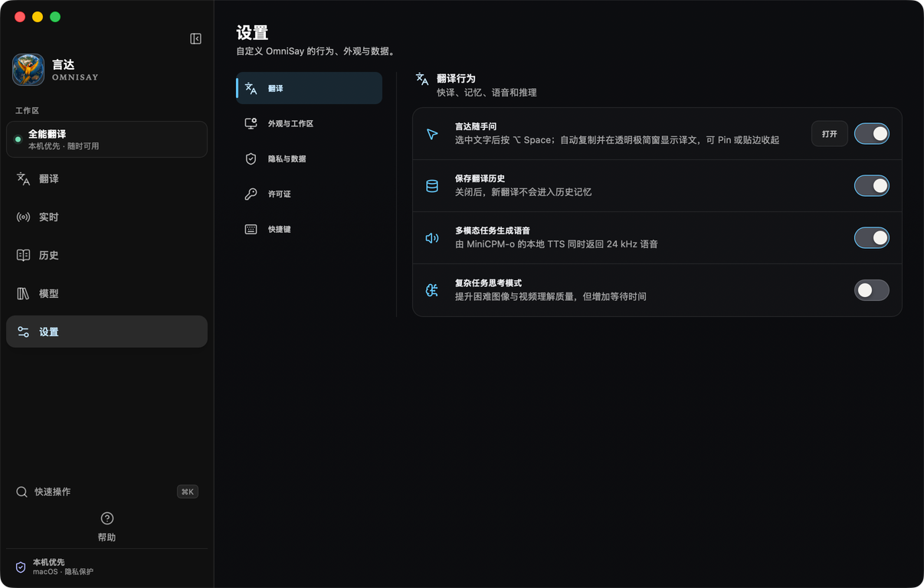Click the books icon beside 模型
This screenshot has width=924, height=588.
[x=24, y=293]
